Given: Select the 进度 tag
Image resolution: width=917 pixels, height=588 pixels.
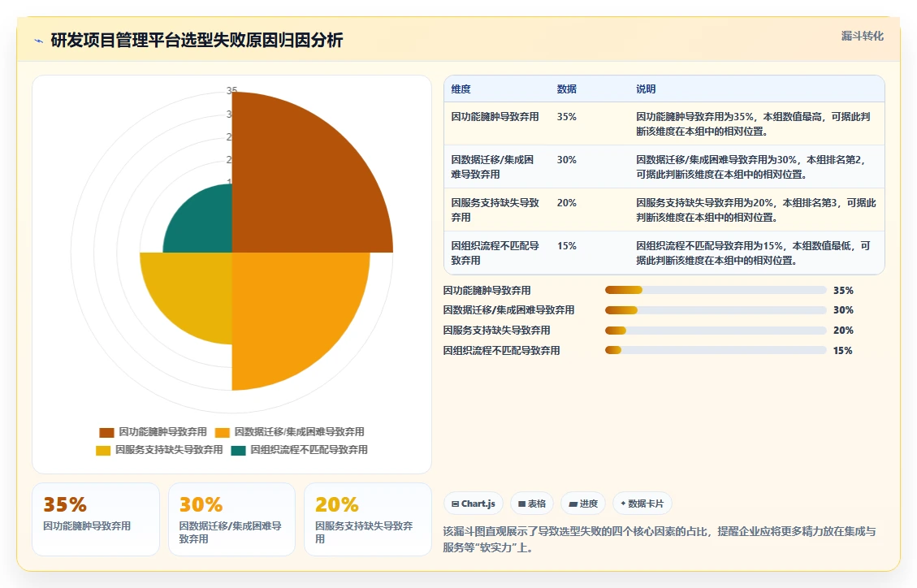Looking at the screenshot, I should point(583,504).
